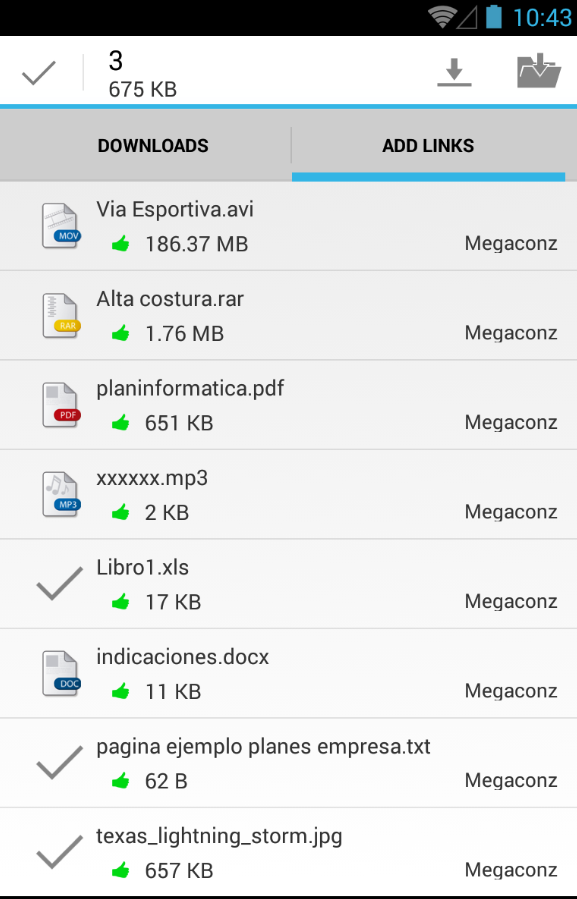This screenshot has width=577, height=899.
Task: Select the PDF icon for planinformatica.pdf
Action: tap(60, 405)
